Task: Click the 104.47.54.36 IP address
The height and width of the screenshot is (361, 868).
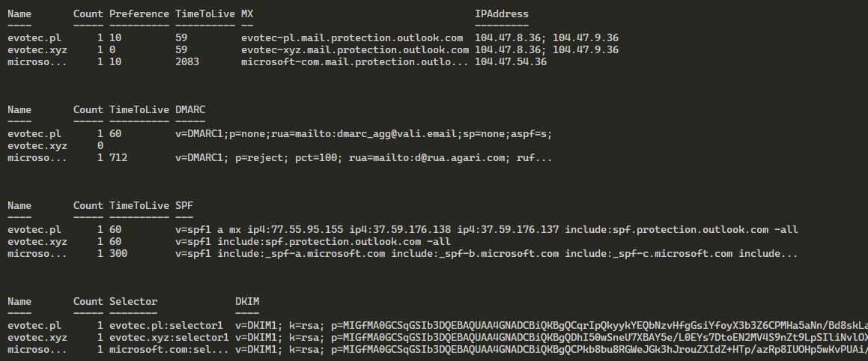Action: [511, 62]
